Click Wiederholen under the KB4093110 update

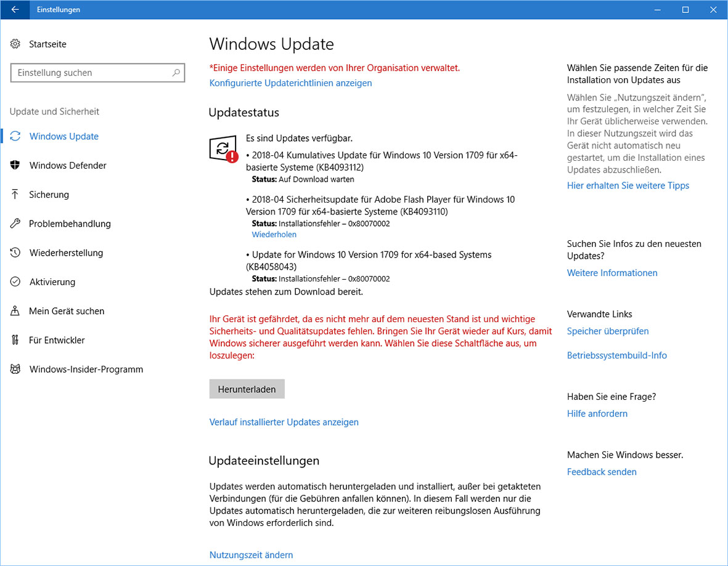click(274, 235)
